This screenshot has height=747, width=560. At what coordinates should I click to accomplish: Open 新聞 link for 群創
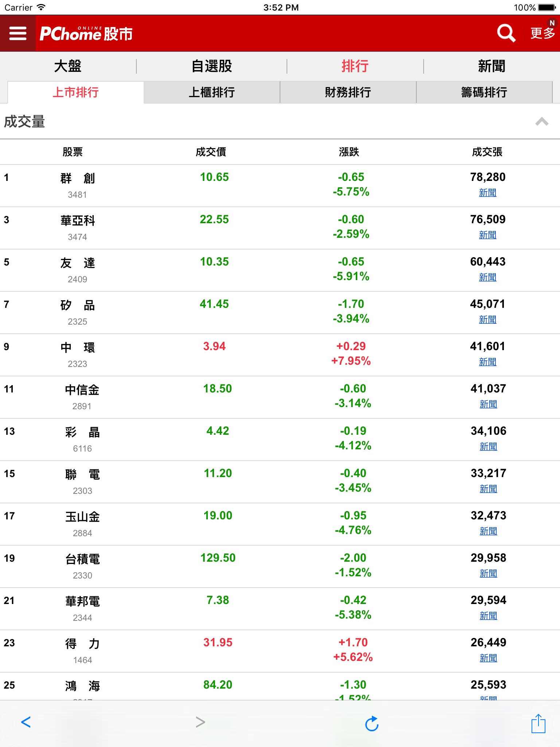[x=488, y=193]
